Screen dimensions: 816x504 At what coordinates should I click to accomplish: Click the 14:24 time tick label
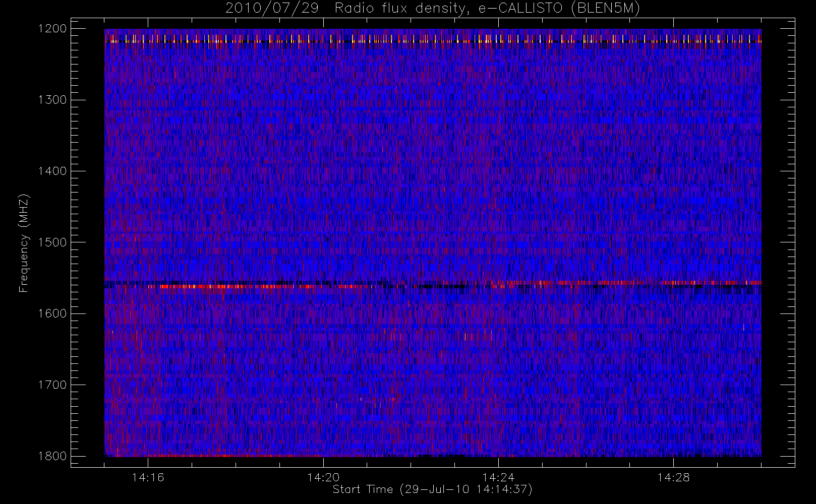pos(498,477)
